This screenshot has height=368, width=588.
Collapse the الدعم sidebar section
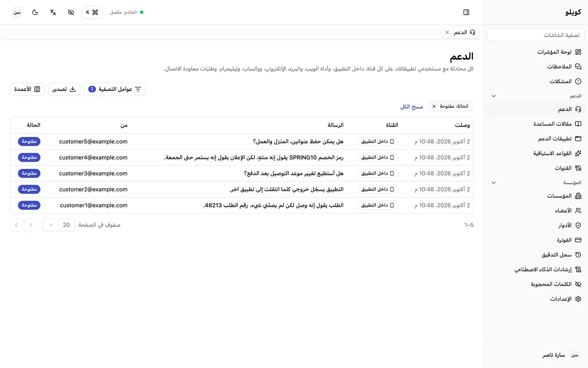click(x=494, y=96)
